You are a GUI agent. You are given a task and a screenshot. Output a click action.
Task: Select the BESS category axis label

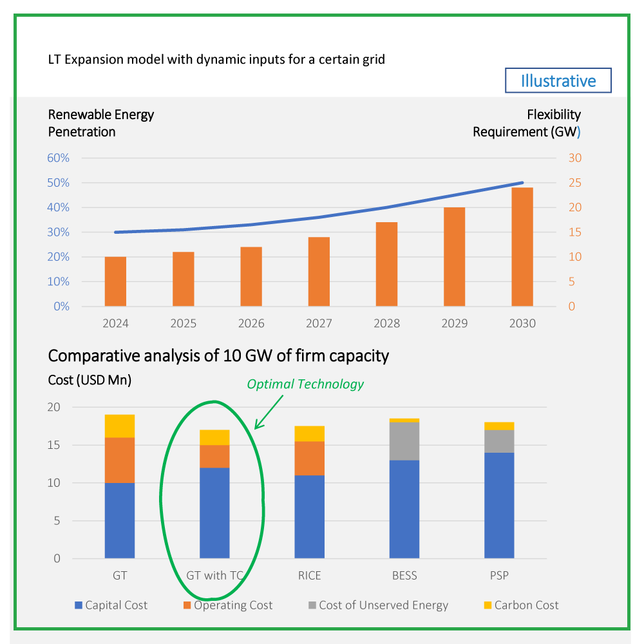pyautogui.click(x=404, y=575)
